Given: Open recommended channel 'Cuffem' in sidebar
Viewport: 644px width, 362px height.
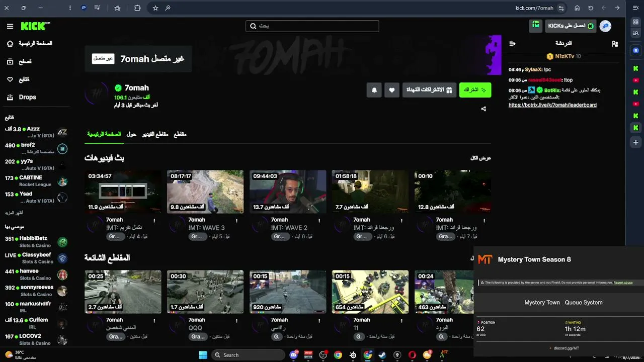Looking at the screenshot, I should tap(36, 323).
